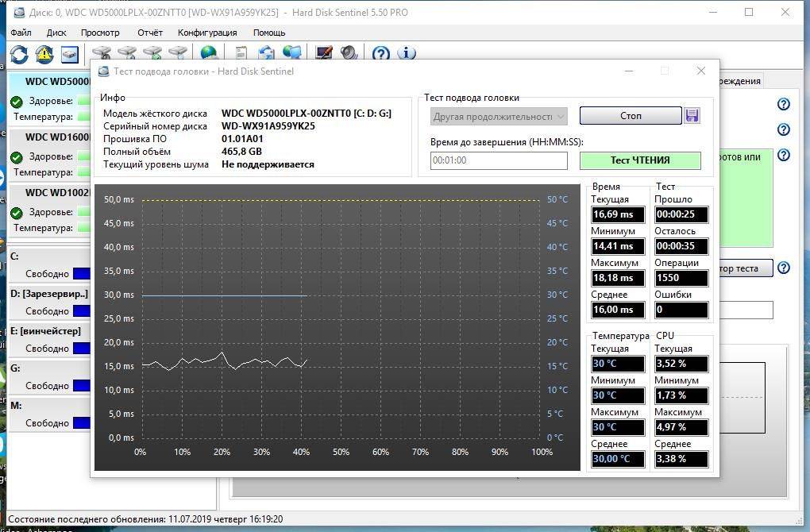Screen dimensions: 810x532
Task: Click the elapsed time value 00:00:25
Action: click(681, 214)
